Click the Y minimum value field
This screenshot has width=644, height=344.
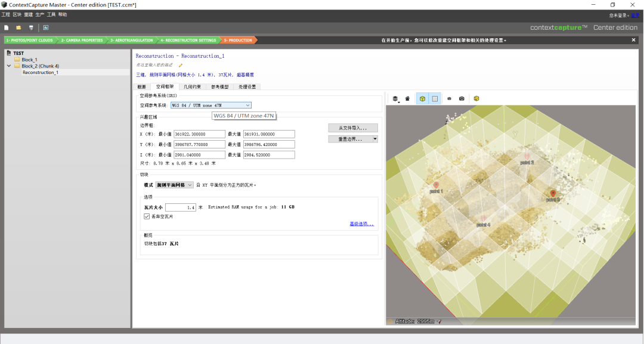tap(199, 144)
